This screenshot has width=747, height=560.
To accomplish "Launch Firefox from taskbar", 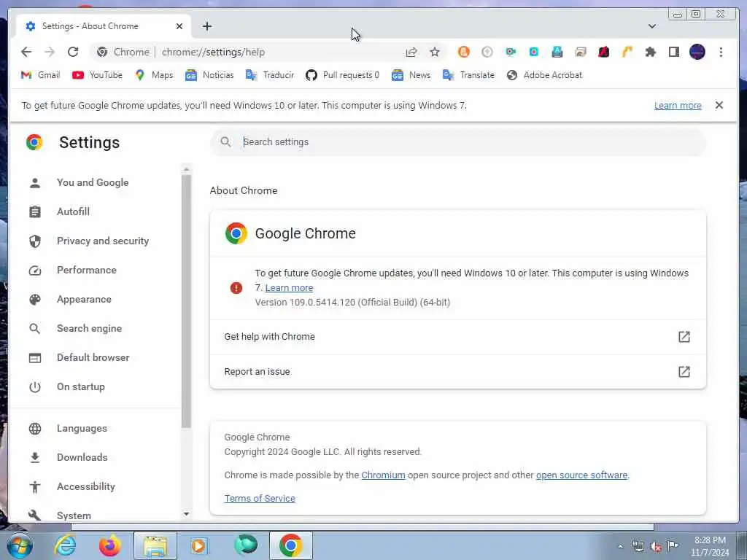I will 109,545.
